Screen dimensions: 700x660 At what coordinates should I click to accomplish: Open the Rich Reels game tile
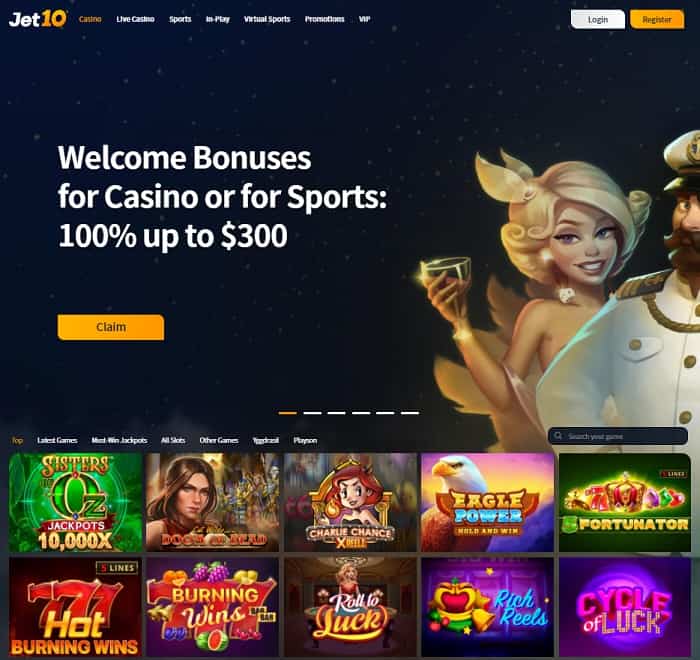(488, 607)
